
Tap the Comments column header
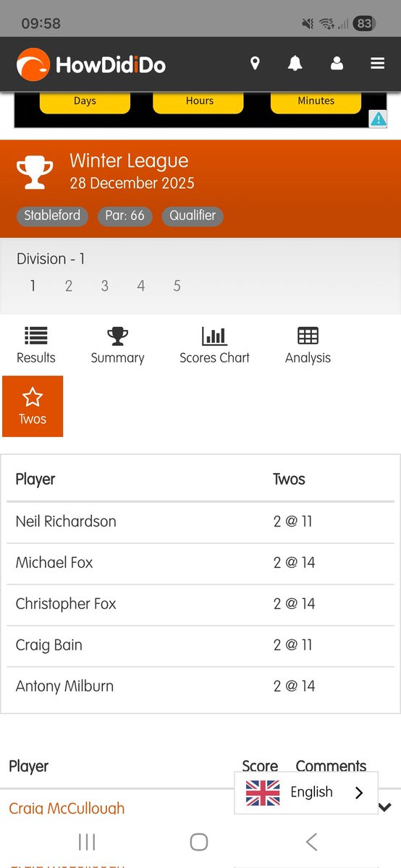coord(331,766)
